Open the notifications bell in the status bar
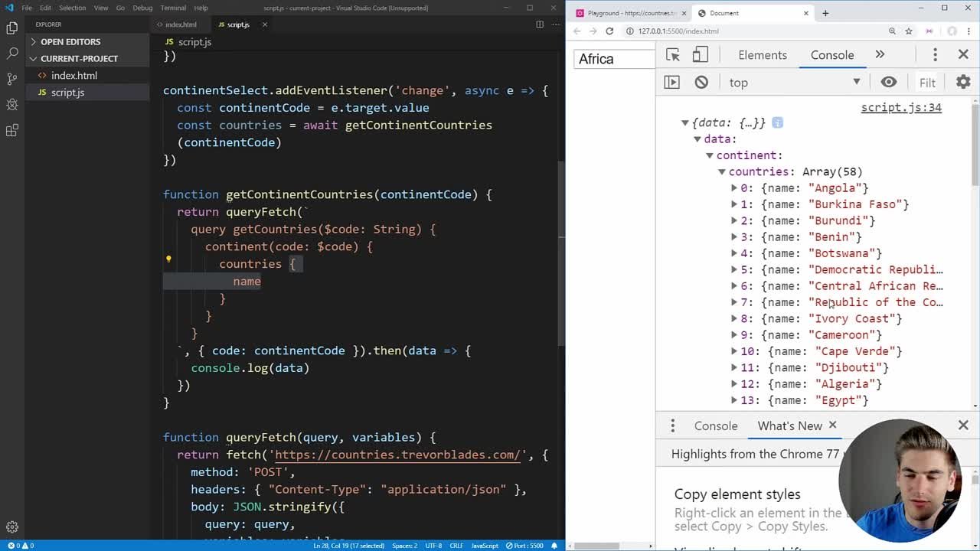 [x=556, y=546]
